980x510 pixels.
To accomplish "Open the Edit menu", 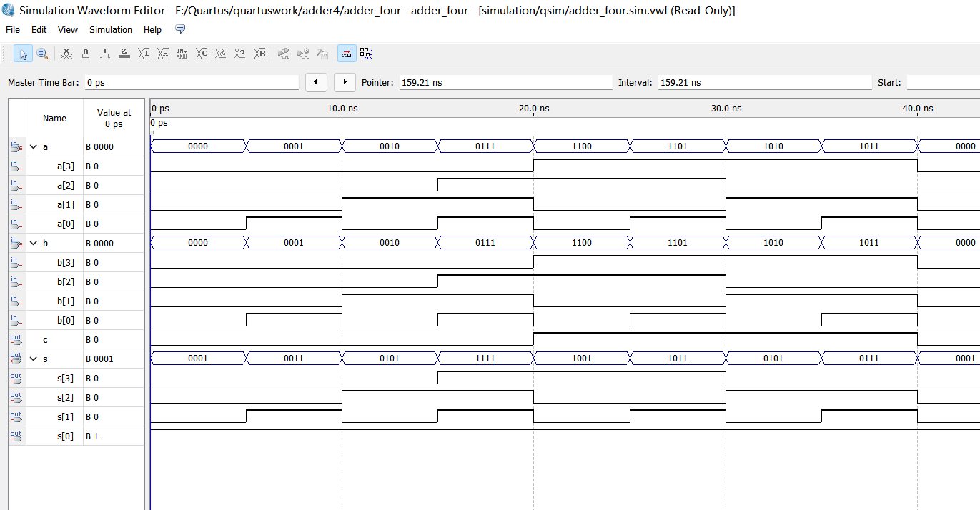I will click(x=39, y=30).
